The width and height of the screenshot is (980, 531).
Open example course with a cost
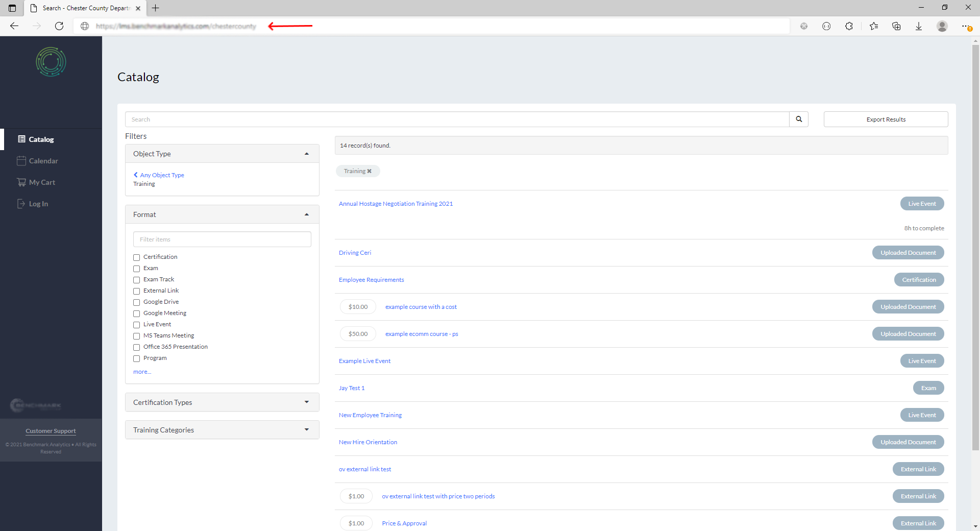point(421,307)
